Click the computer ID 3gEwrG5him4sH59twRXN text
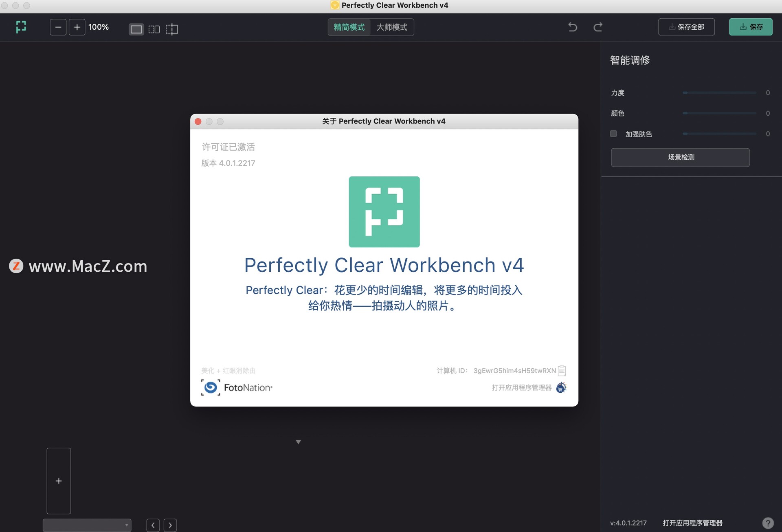Screen dimensions: 782x532 click(x=514, y=371)
